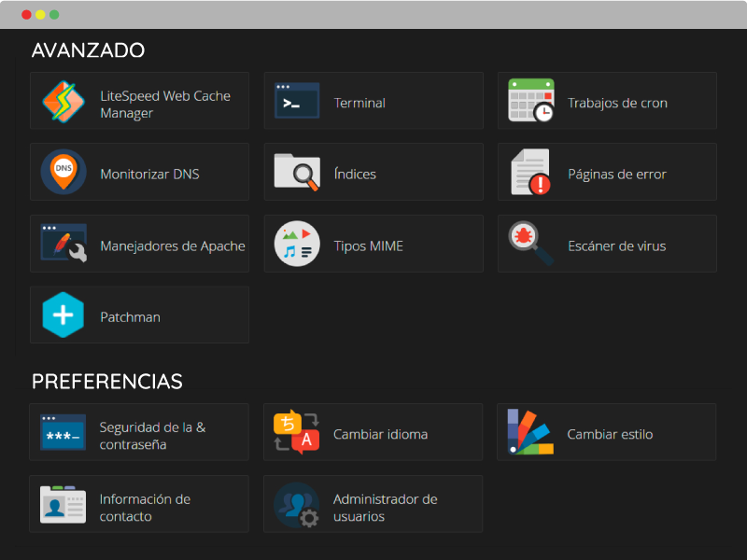Click the Patchman text label
The image size is (747, 560).
coord(130,317)
